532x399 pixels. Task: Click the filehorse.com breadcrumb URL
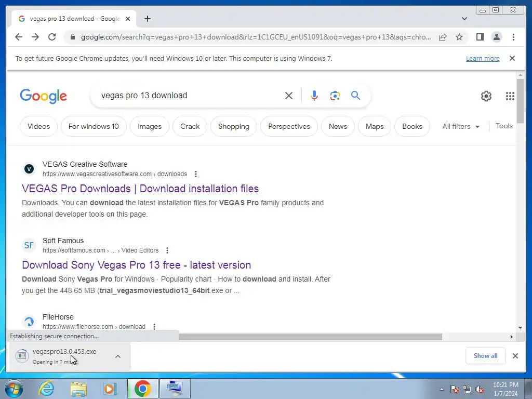click(x=94, y=327)
